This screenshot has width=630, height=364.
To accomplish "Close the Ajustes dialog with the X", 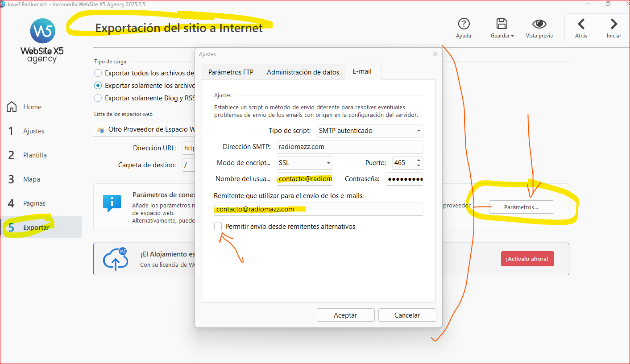I will click(435, 54).
